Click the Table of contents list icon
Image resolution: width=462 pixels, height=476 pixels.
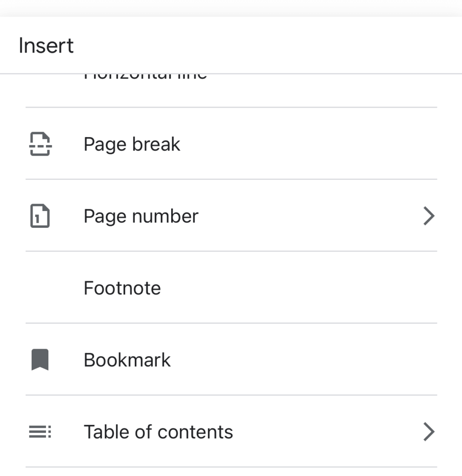(x=39, y=431)
